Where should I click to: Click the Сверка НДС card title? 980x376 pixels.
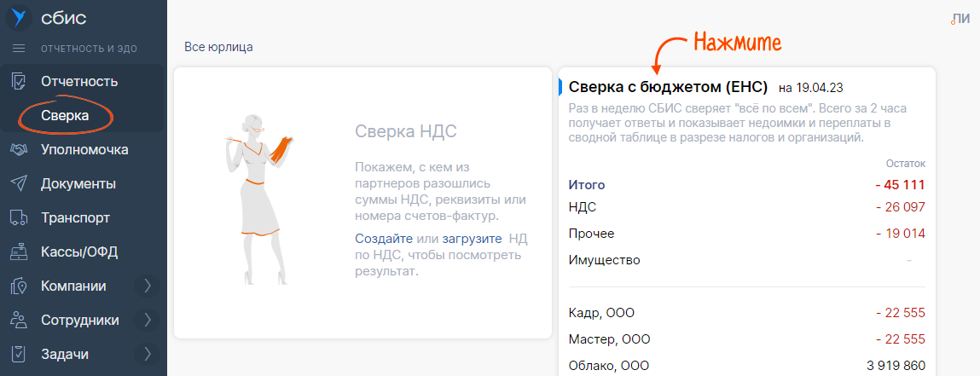(406, 131)
